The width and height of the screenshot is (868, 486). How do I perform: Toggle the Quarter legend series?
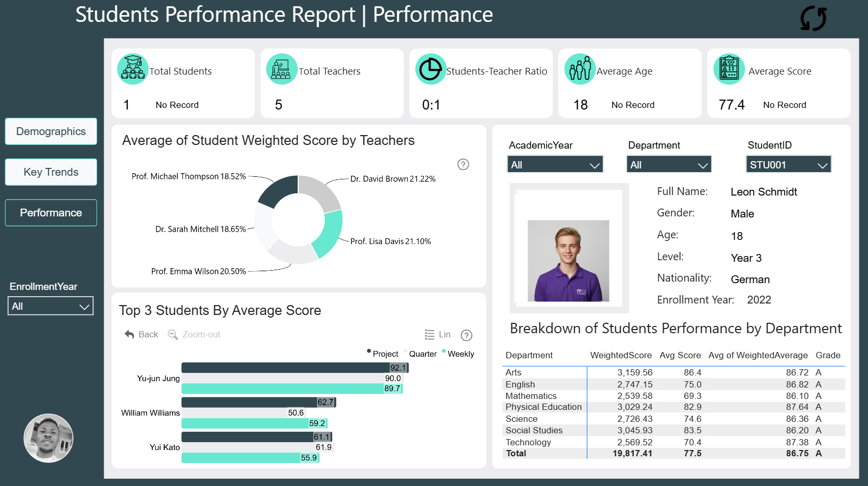pos(420,354)
